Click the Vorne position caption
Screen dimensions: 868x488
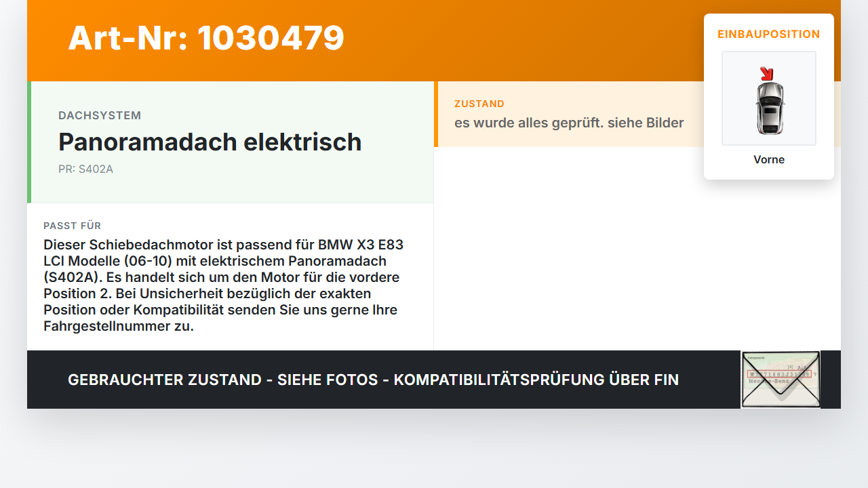(x=769, y=159)
